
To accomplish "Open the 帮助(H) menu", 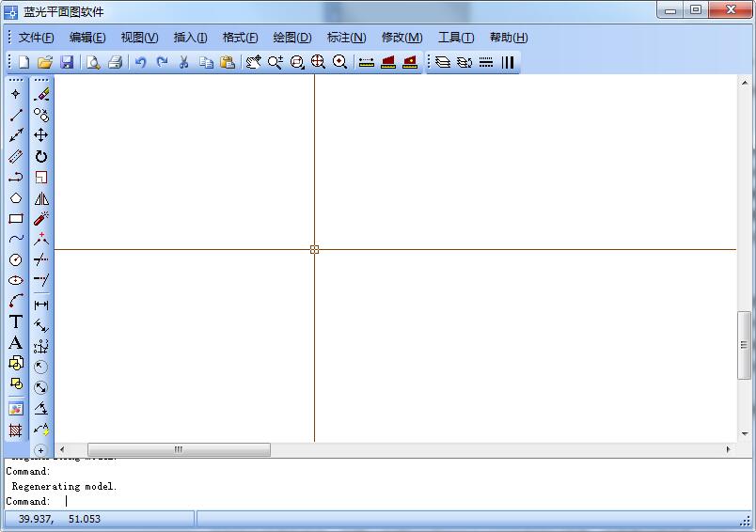I will pos(509,37).
